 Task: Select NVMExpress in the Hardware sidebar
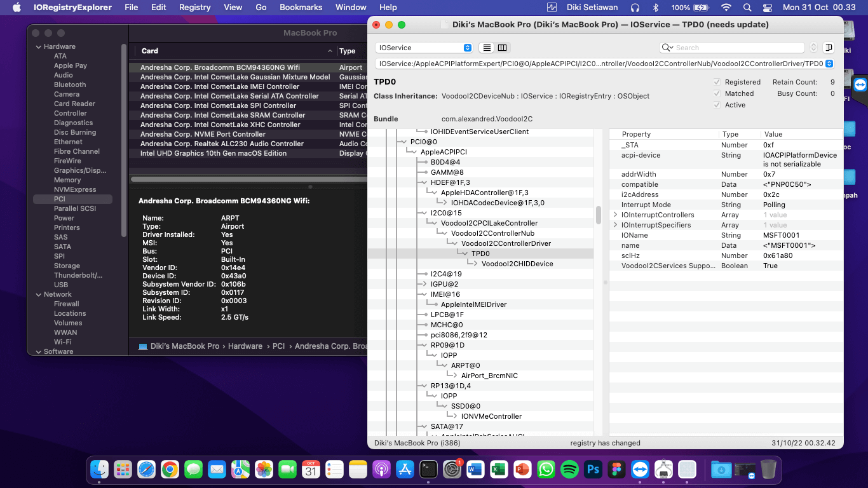pos(75,189)
